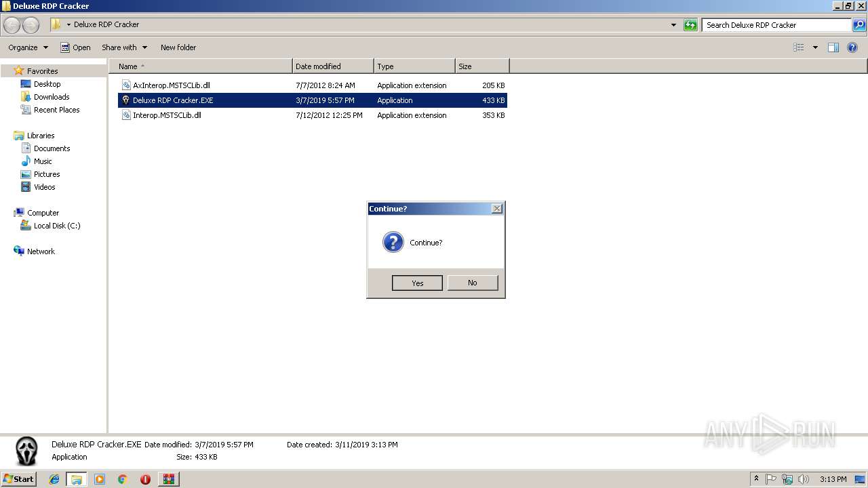Select Deluxe RDP Cracker.EXE file row
This screenshot has width=868, height=488.
pos(313,100)
